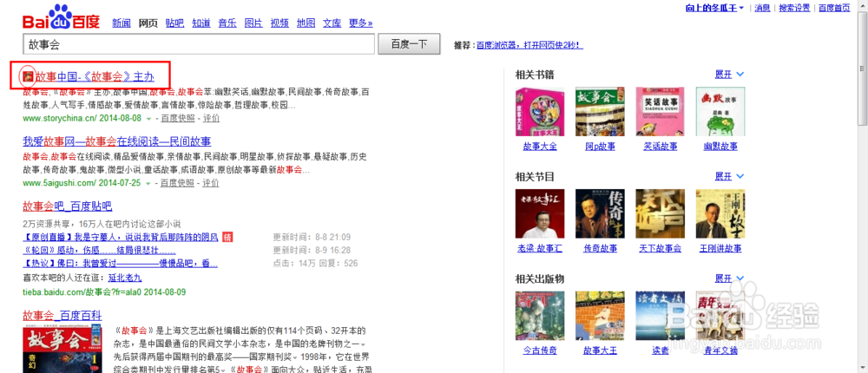Click the 天下故事会 program thumbnail
Viewport: 868px width, 373px height.
pyautogui.click(x=661, y=213)
